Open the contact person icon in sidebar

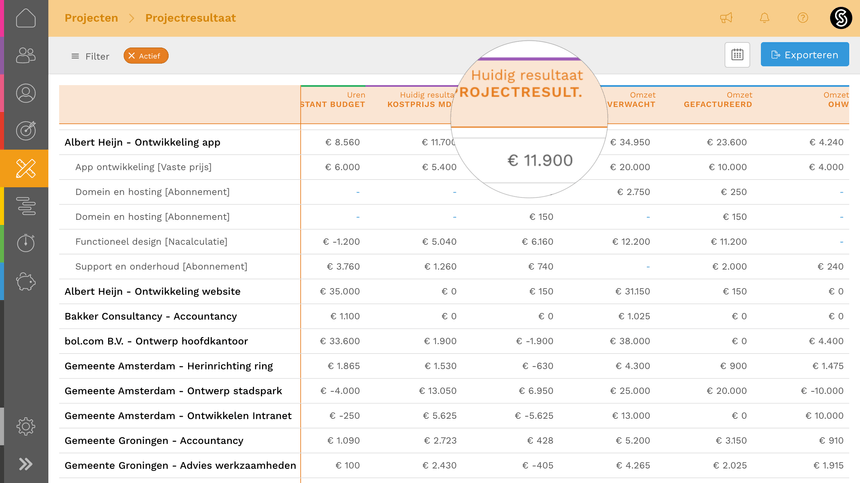26,93
